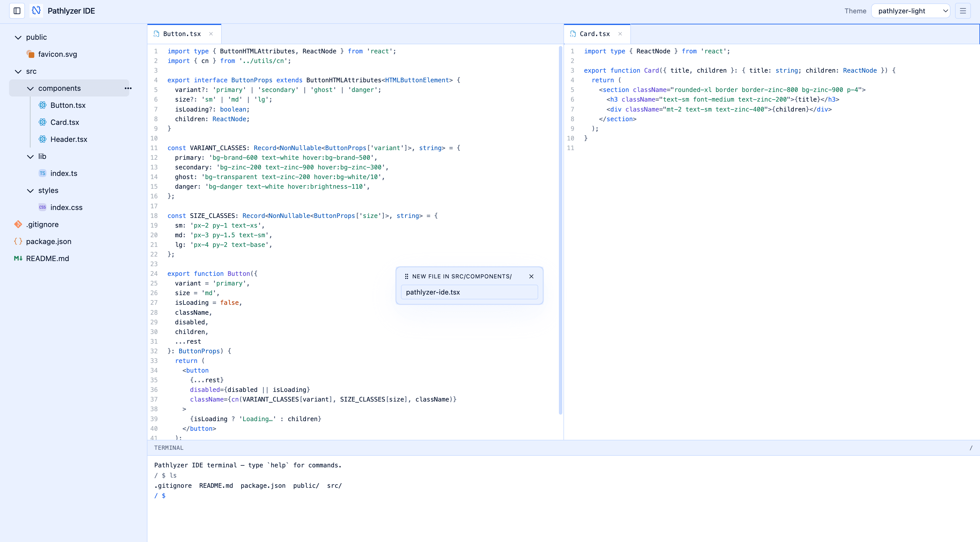Close the Button.tsx tab

(x=211, y=34)
